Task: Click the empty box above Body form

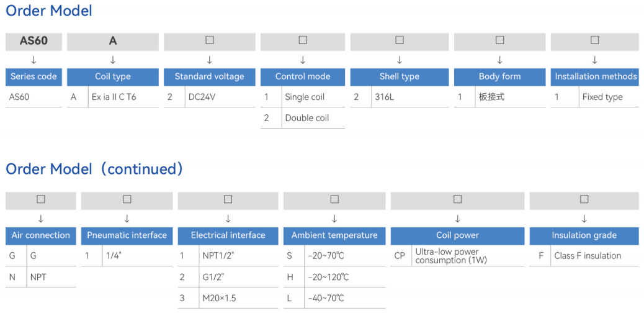Action: [x=499, y=40]
